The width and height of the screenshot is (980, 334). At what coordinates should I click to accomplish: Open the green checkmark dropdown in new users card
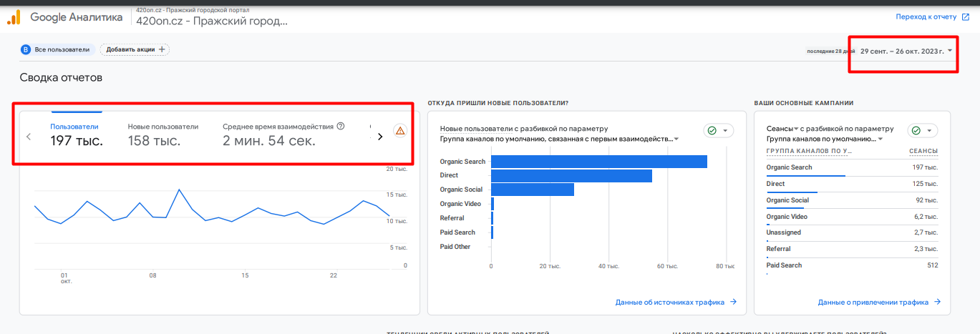(x=720, y=130)
